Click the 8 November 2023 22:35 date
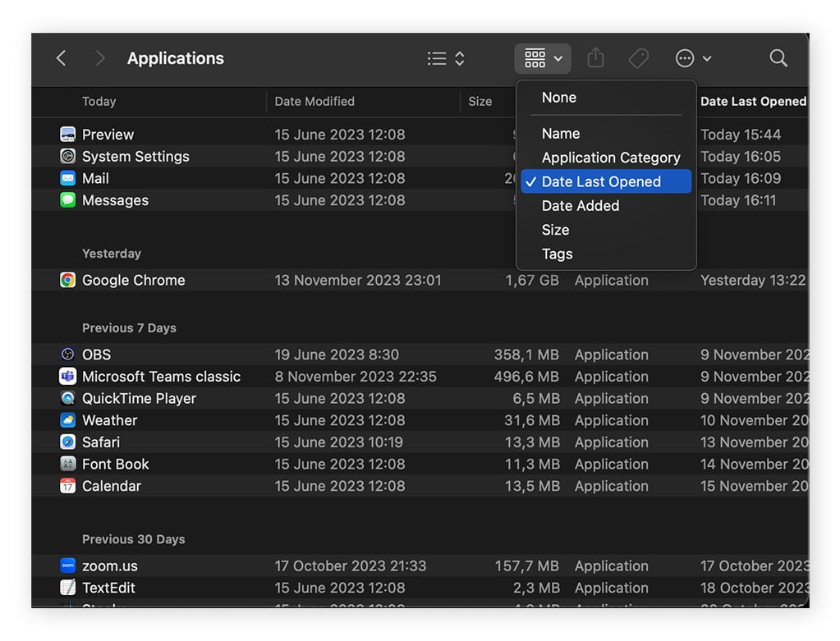This screenshot has height=641, width=840. 356,377
